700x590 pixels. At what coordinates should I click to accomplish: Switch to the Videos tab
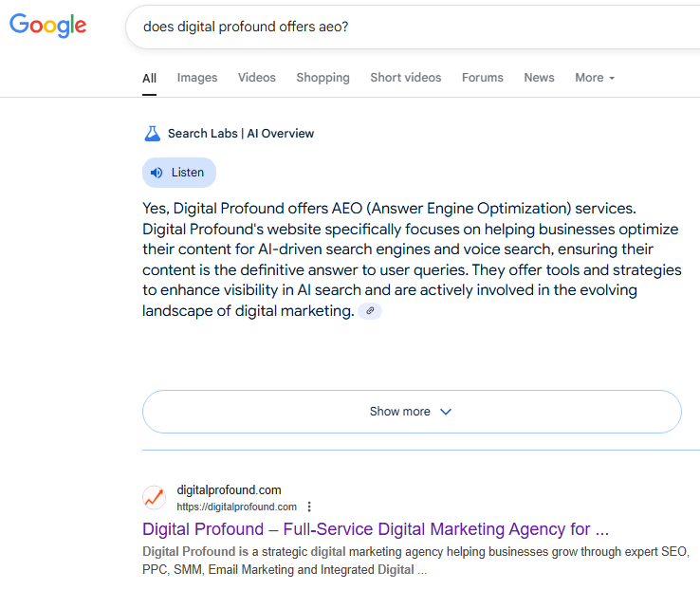coord(257,78)
